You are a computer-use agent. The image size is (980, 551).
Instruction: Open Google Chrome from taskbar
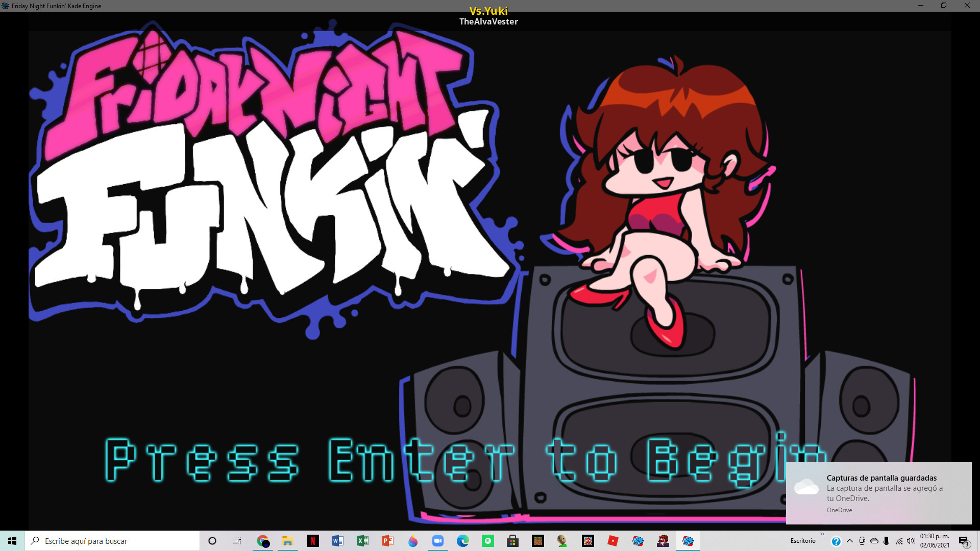263,541
